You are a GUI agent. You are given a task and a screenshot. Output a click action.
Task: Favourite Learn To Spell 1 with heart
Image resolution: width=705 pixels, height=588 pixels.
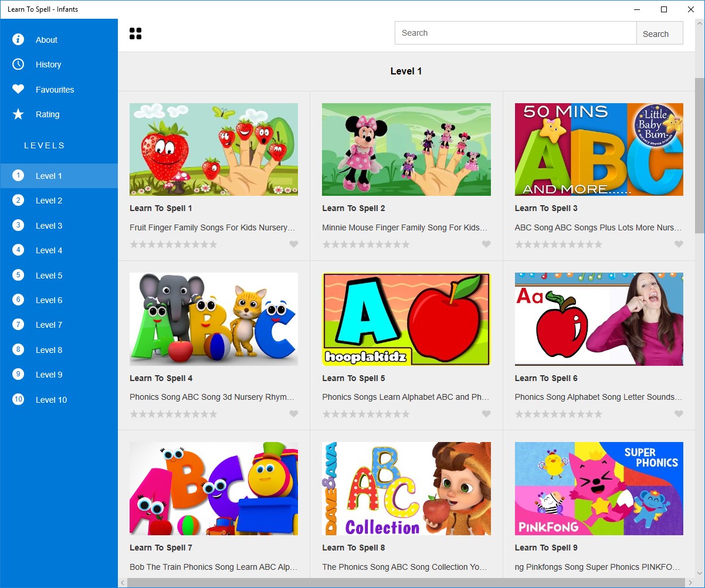294,244
